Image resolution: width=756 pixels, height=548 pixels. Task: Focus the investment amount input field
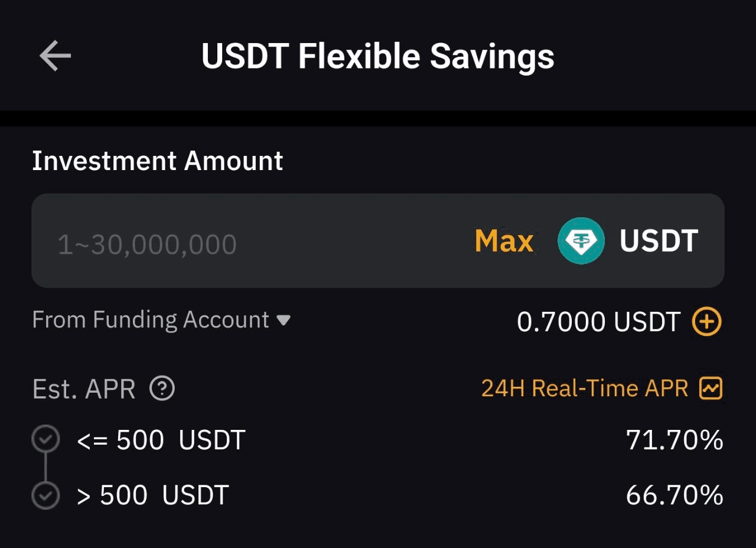point(378,241)
